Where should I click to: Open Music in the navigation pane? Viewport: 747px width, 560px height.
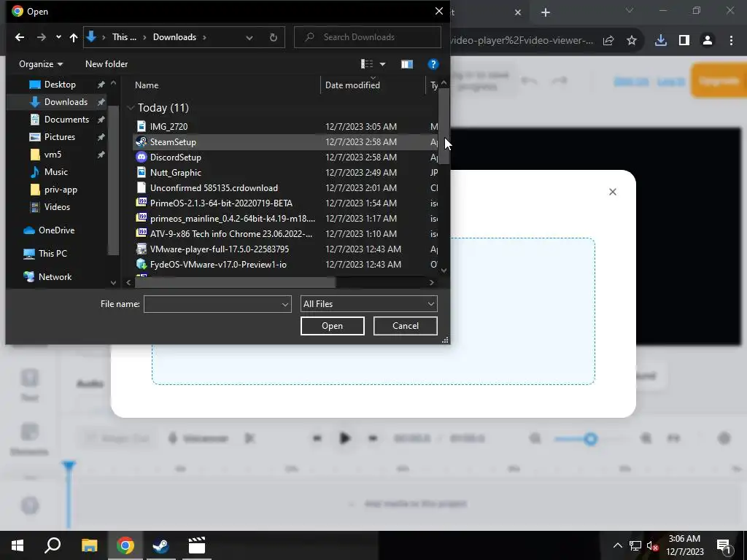pos(55,172)
